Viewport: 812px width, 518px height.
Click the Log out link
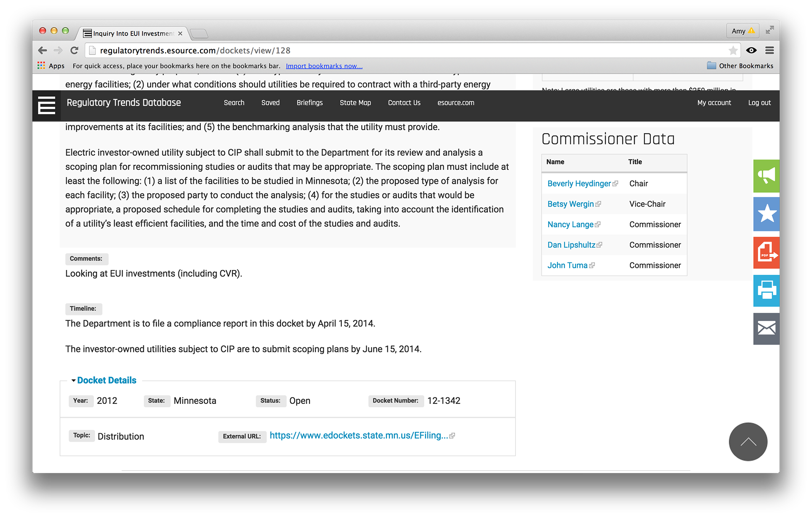(759, 103)
